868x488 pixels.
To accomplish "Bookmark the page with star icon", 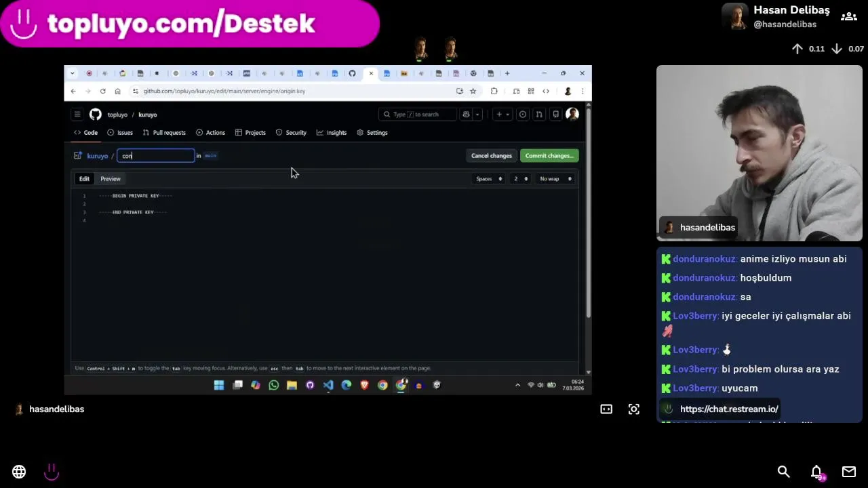I will tap(473, 91).
